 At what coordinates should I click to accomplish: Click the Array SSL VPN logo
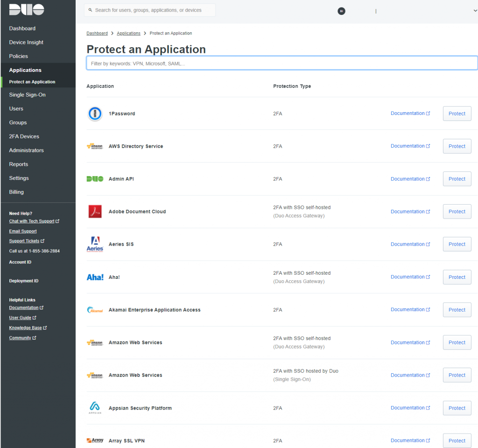click(x=95, y=441)
